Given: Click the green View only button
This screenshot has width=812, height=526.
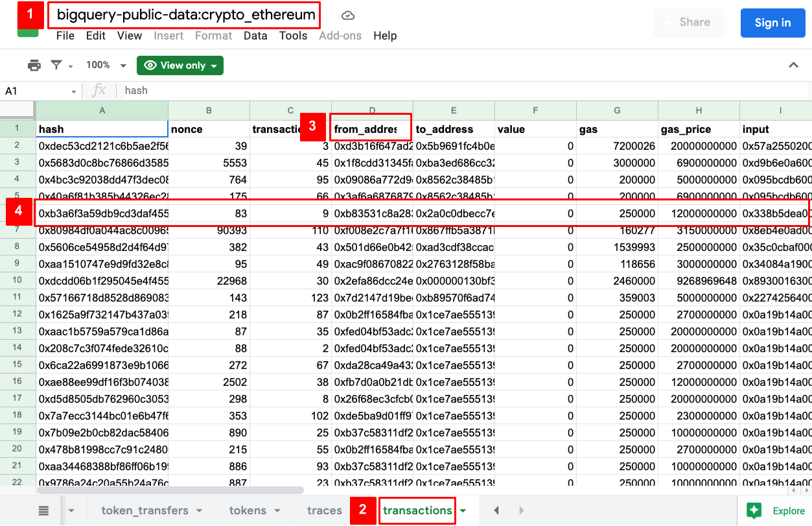Looking at the screenshot, I should (180, 65).
